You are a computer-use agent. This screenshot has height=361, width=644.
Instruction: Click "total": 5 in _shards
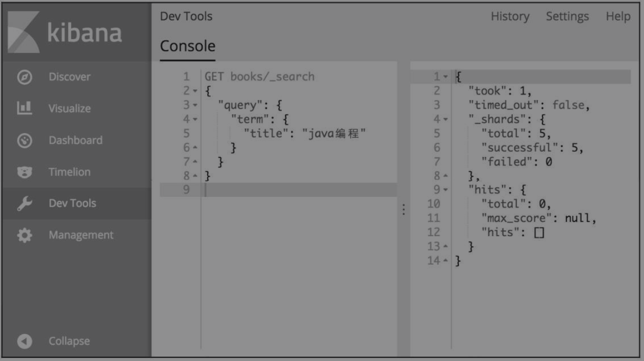(x=516, y=134)
